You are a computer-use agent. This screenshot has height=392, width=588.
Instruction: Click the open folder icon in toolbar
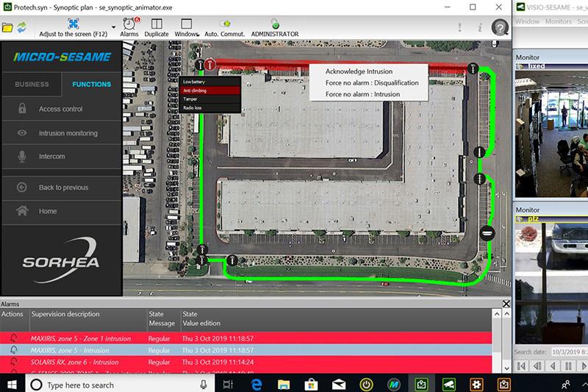(7, 28)
